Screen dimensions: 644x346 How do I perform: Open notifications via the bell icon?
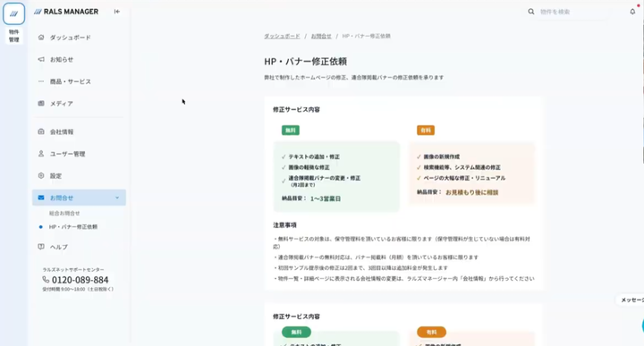pos(632,12)
